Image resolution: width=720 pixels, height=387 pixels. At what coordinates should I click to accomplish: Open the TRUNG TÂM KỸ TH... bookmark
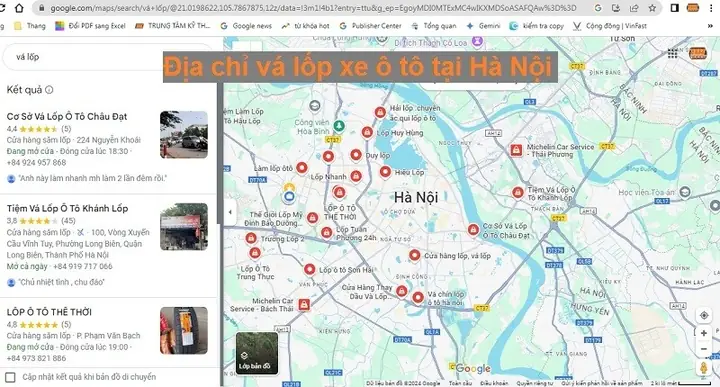pyautogui.click(x=172, y=26)
